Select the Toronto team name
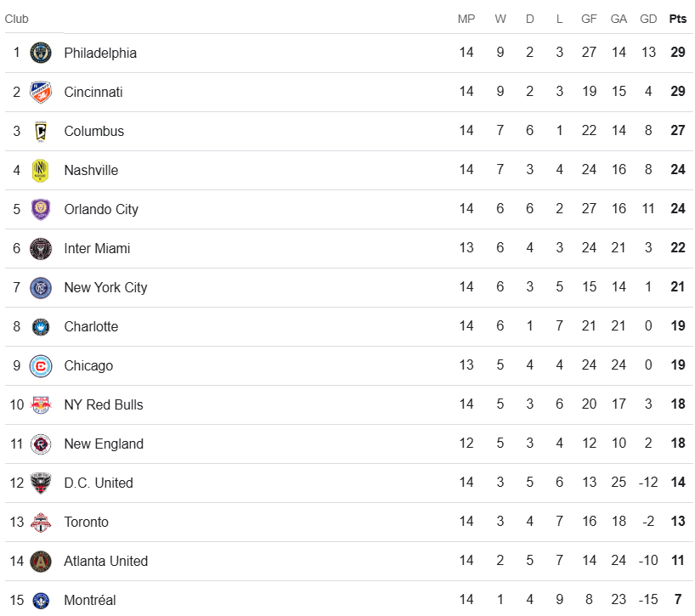This screenshot has height=616, width=695. pos(86,522)
